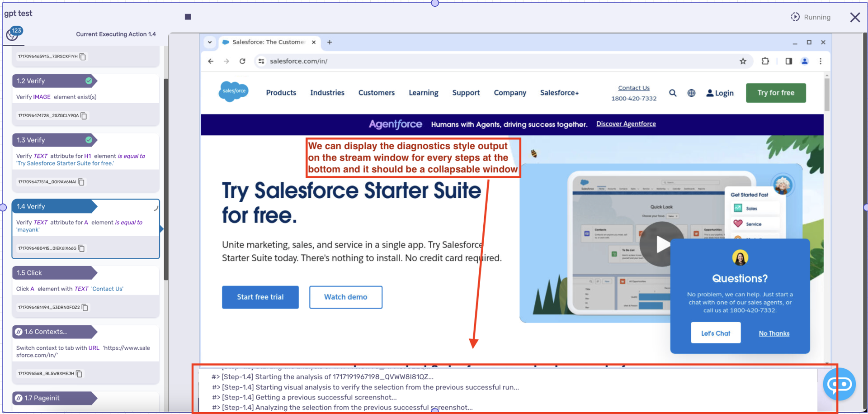This screenshot has height=414, width=868.
Task: Select the 1.3 Verify step header
Action: click(x=54, y=140)
